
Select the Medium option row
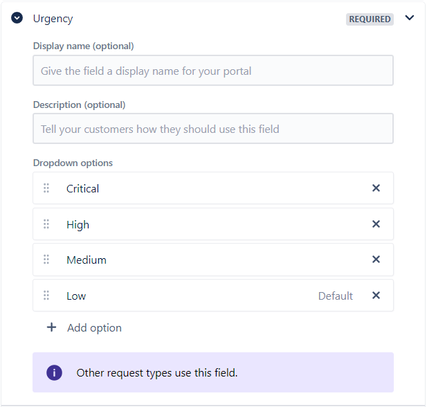(x=213, y=260)
